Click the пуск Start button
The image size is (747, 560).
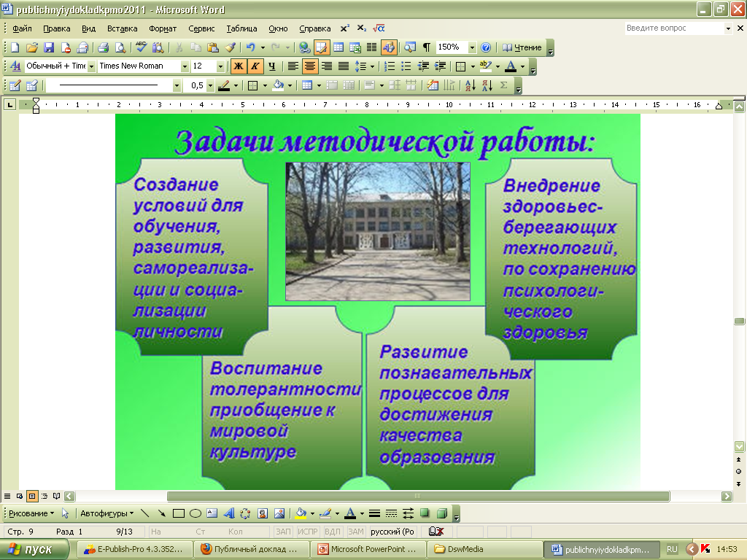(x=34, y=549)
